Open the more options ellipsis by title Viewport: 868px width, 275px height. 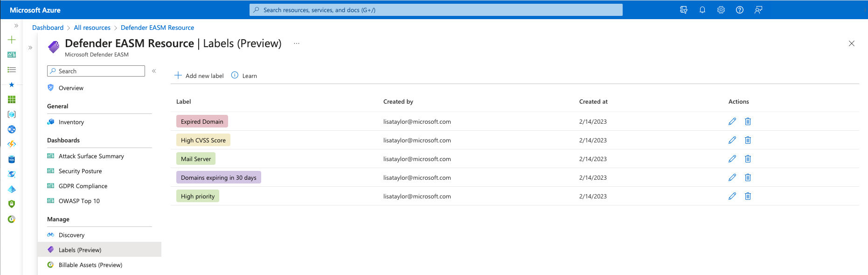point(296,43)
